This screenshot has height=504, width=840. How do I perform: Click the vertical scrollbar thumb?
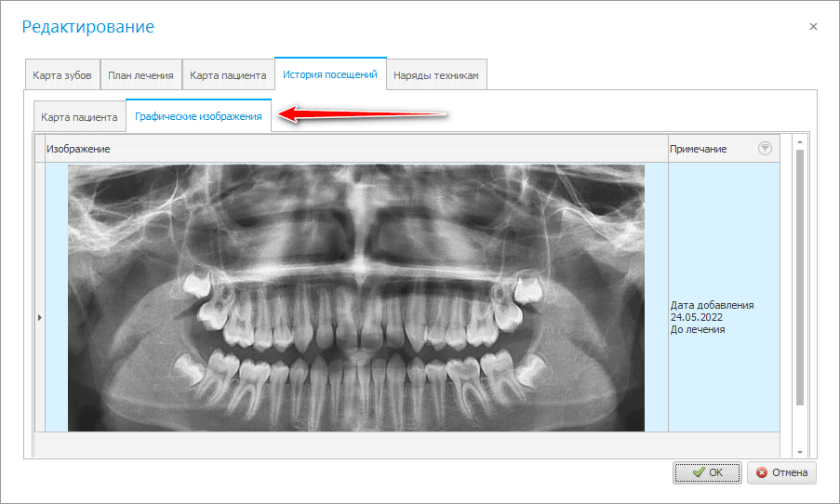800,277
